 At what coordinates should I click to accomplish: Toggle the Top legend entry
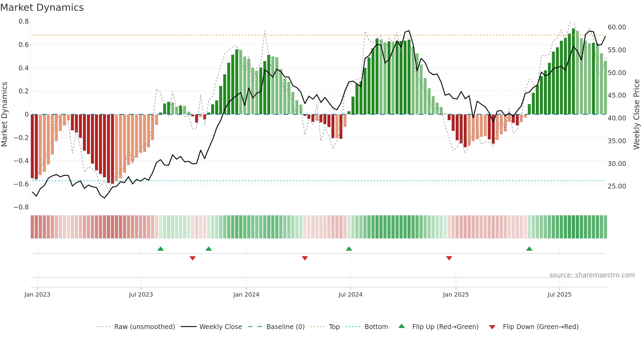325,327
